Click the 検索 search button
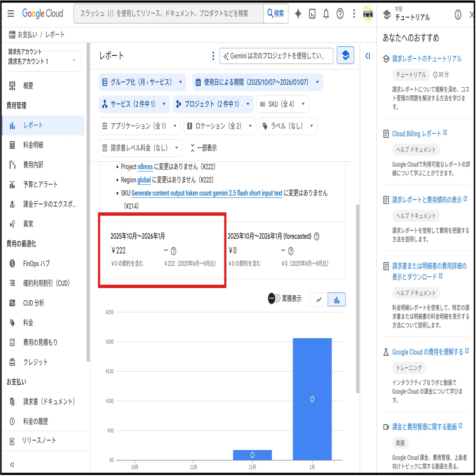Screen dimensions: 476x476 [276, 14]
